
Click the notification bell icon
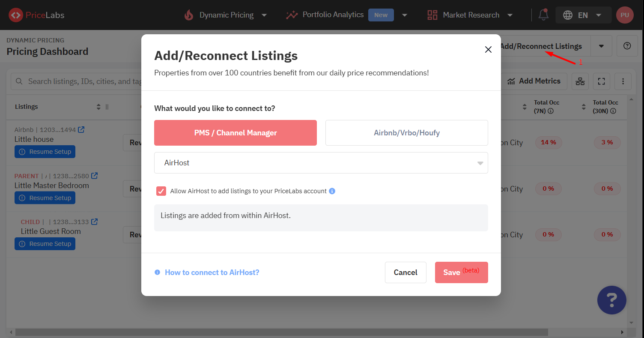click(x=543, y=15)
